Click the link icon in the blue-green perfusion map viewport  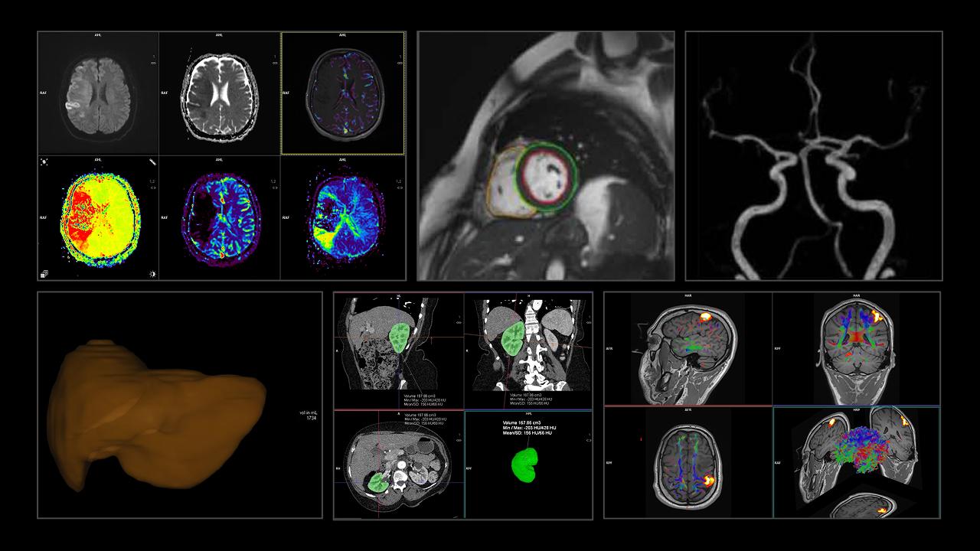click(x=399, y=187)
